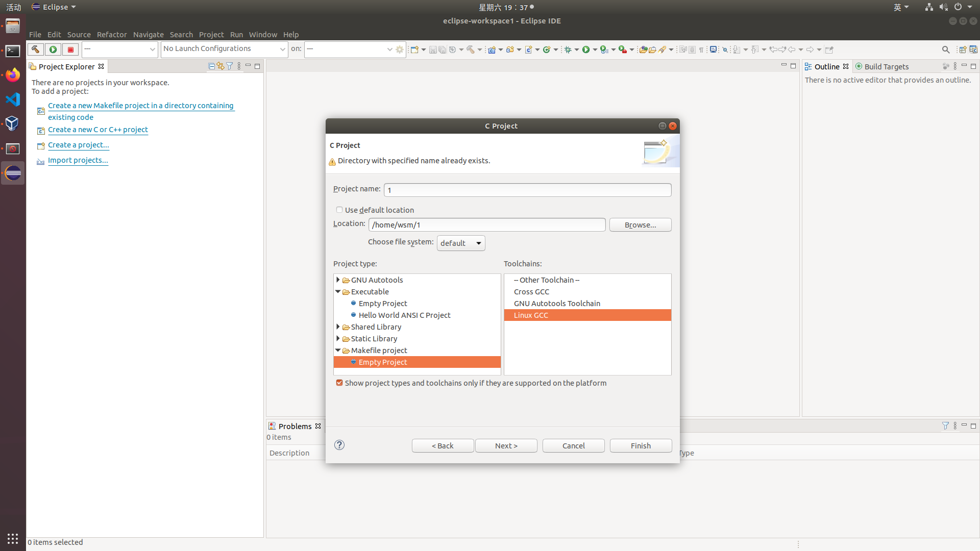Click the Save toolbar icon

pyautogui.click(x=433, y=49)
